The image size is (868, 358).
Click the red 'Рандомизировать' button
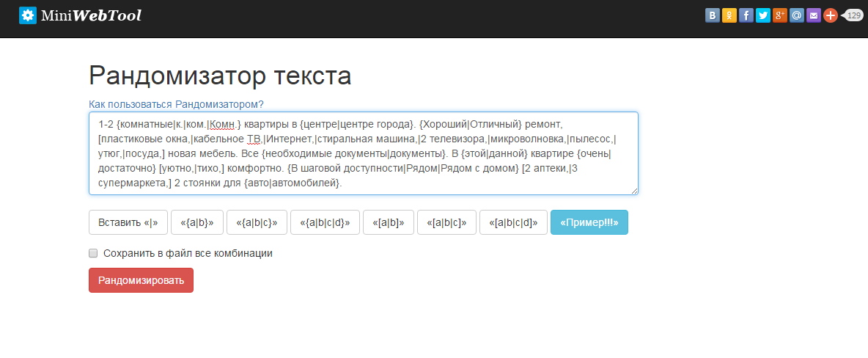point(141,280)
